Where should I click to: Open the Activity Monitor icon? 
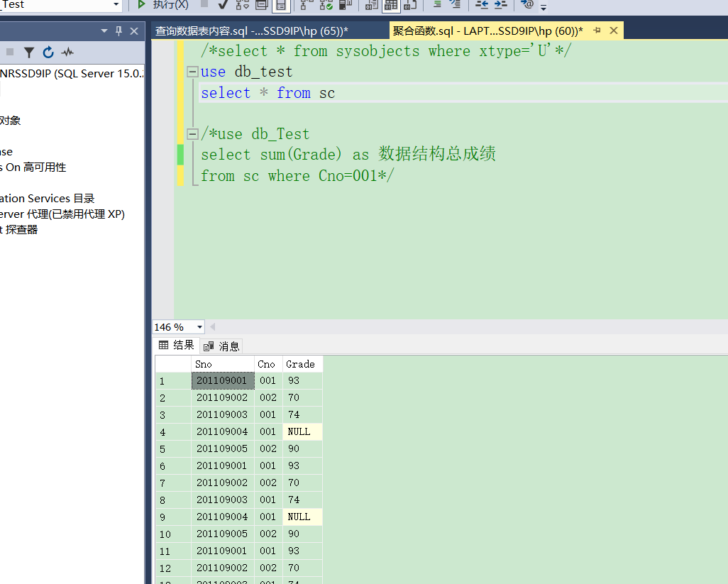pos(67,52)
